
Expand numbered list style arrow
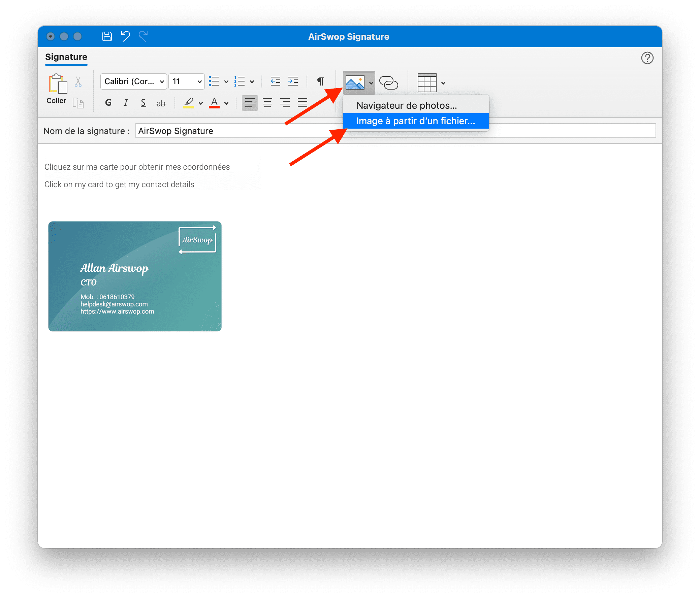coord(252,82)
